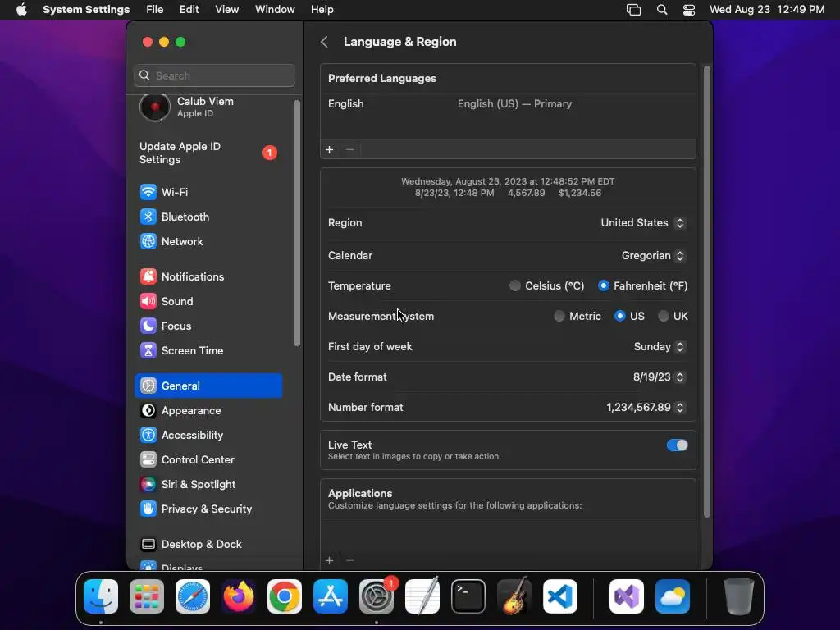Click the date and time in menu bar
Viewport: 840px width, 630px height.
pyautogui.click(x=767, y=10)
